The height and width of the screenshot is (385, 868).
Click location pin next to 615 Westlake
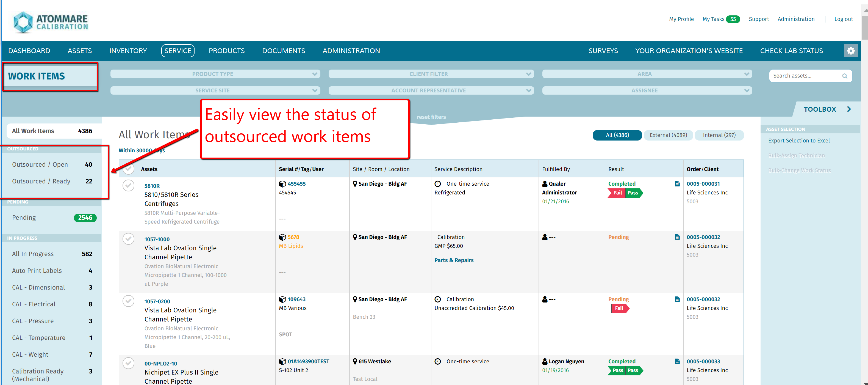[x=355, y=361]
